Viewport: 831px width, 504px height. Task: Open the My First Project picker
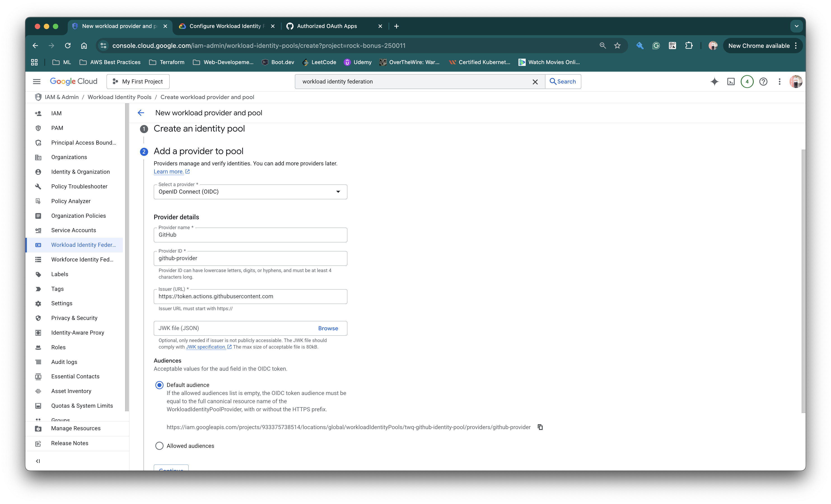[138, 81]
